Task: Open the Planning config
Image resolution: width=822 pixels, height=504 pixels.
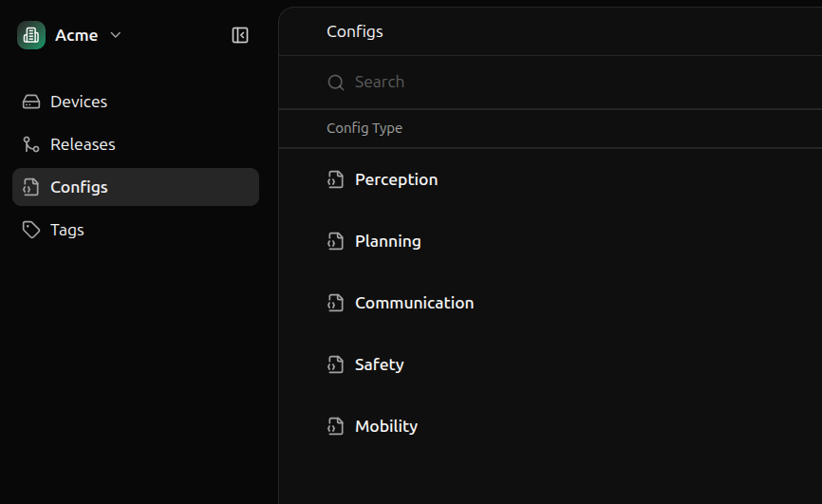Action: 387,241
